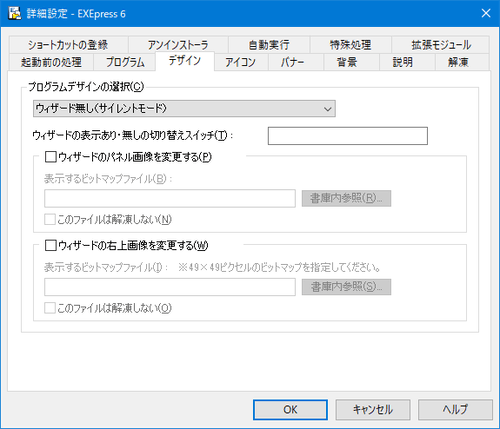Enable ウィザードのパネル画像を変更する checkbox
This screenshot has height=429, width=500.
coord(51,157)
